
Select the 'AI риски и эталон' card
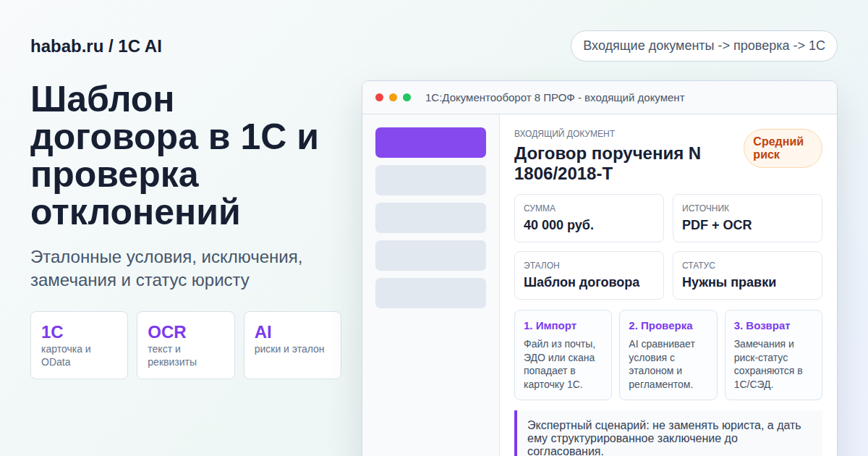(292, 345)
